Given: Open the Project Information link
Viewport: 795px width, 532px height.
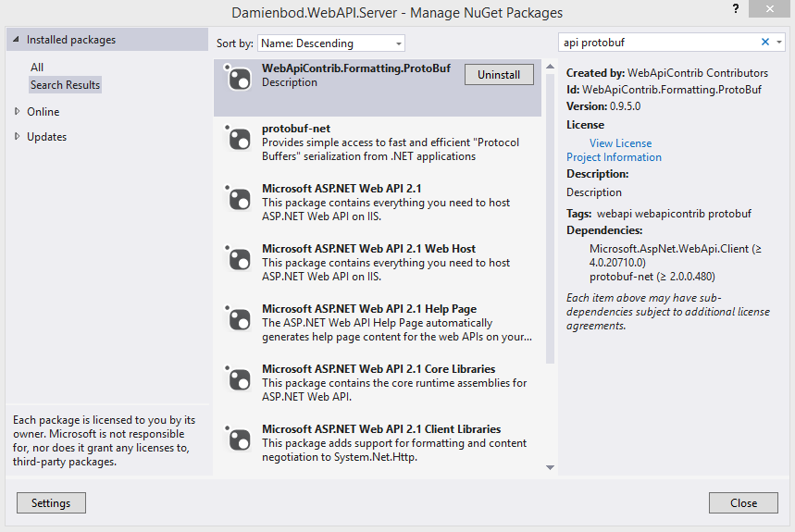Looking at the screenshot, I should pos(614,157).
